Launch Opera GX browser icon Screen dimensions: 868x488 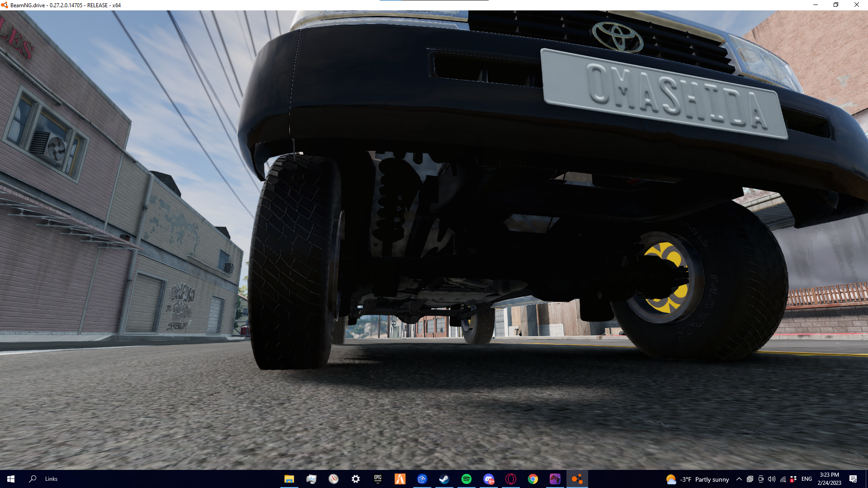point(511,479)
